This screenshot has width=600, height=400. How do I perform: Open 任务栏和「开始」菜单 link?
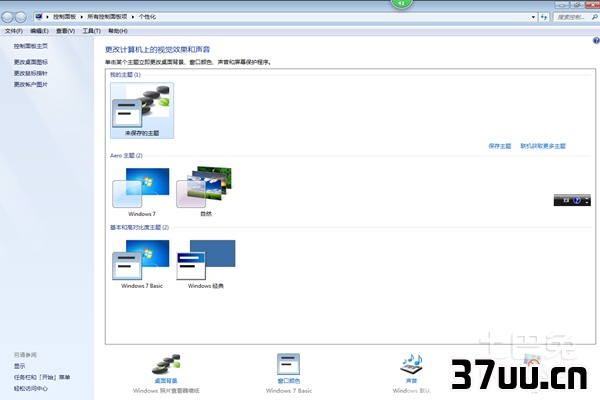pos(42,377)
